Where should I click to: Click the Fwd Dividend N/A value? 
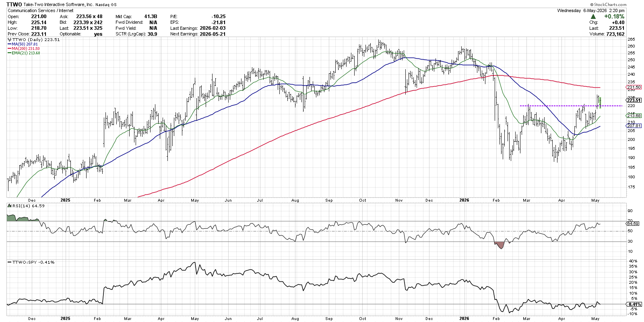[153, 23]
